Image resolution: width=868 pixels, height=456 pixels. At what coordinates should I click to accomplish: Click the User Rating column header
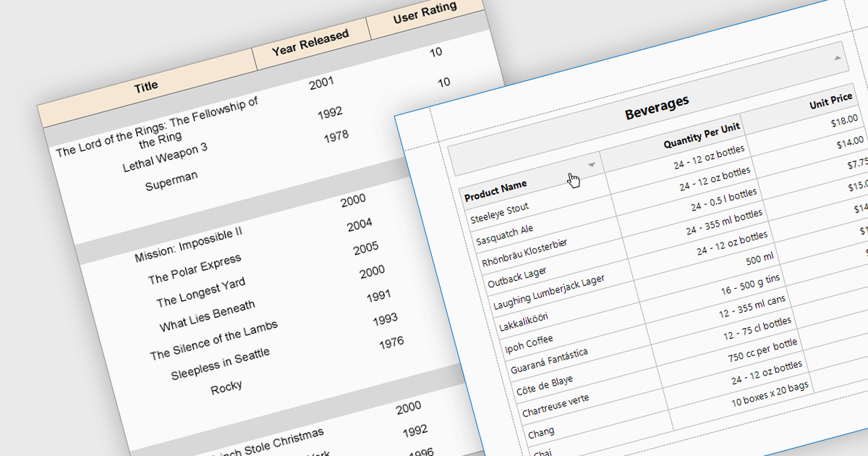(x=425, y=12)
